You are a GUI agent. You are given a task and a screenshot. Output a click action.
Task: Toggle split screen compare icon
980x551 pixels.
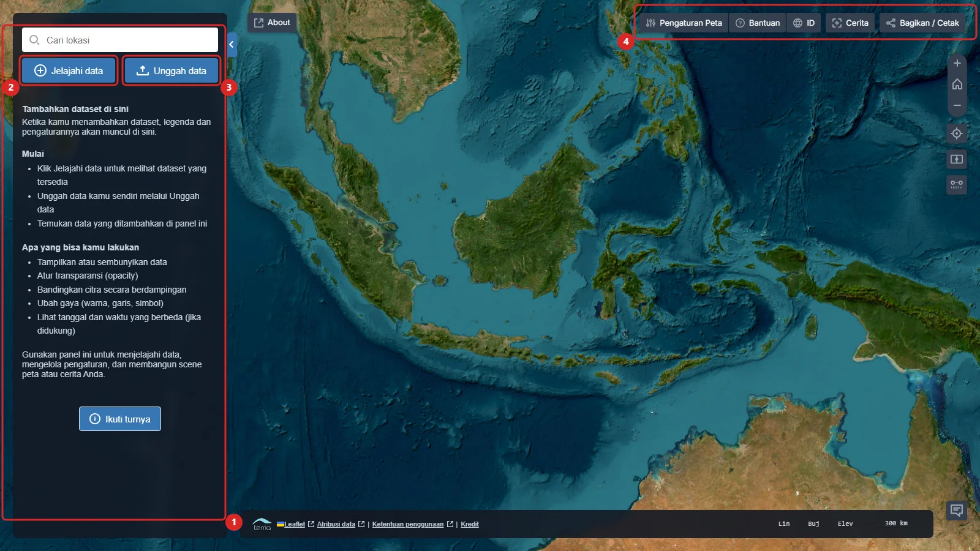pyautogui.click(x=957, y=159)
